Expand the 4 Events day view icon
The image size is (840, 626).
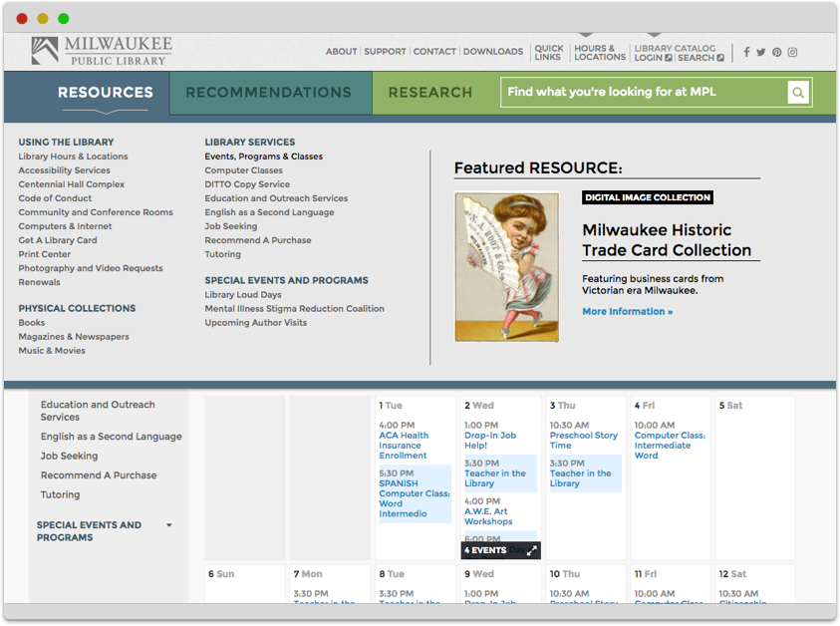(531, 550)
